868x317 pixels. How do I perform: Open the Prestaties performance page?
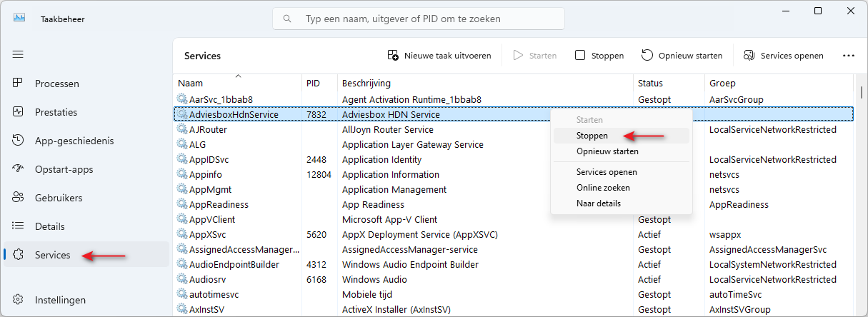click(x=86, y=112)
